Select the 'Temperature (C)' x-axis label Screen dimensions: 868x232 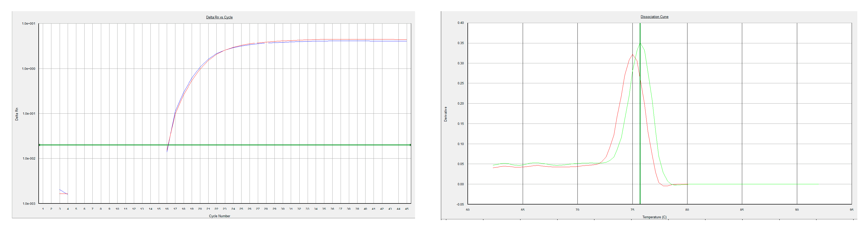click(654, 217)
